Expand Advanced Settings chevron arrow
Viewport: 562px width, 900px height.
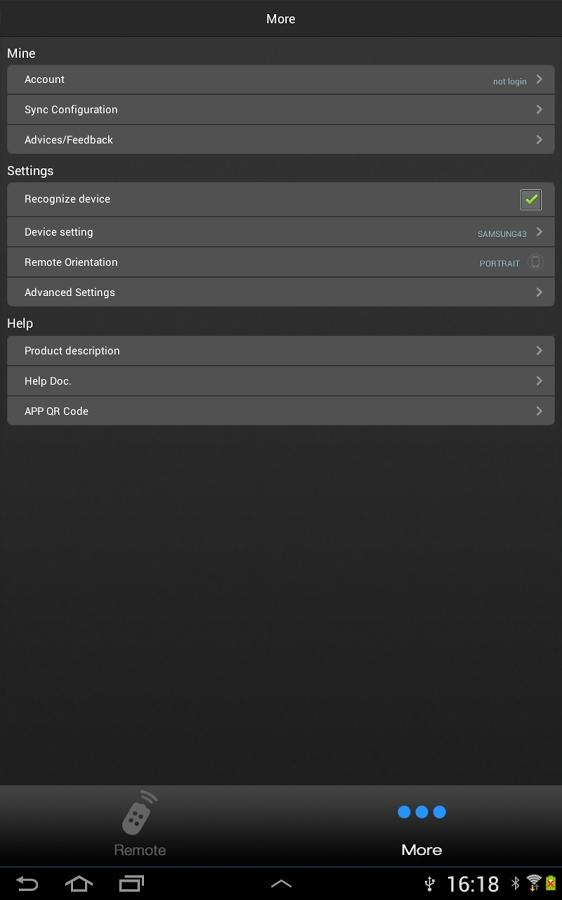point(539,292)
